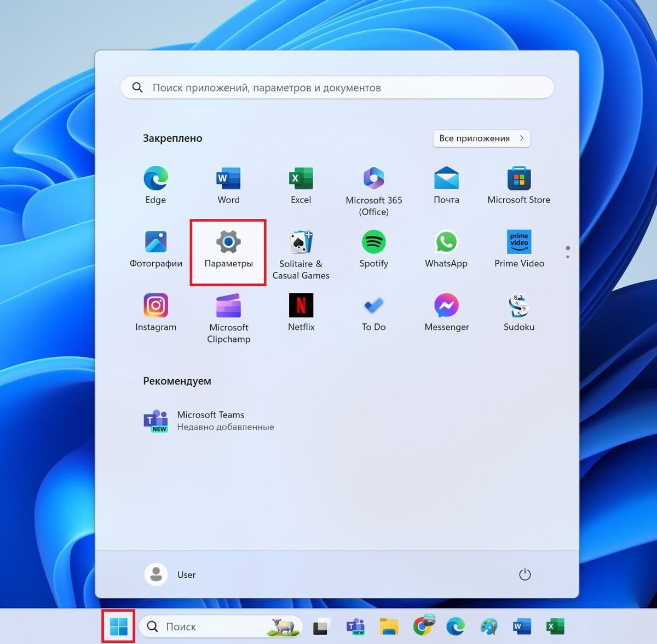Open recommended Microsoft Teams item

[x=209, y=421]
